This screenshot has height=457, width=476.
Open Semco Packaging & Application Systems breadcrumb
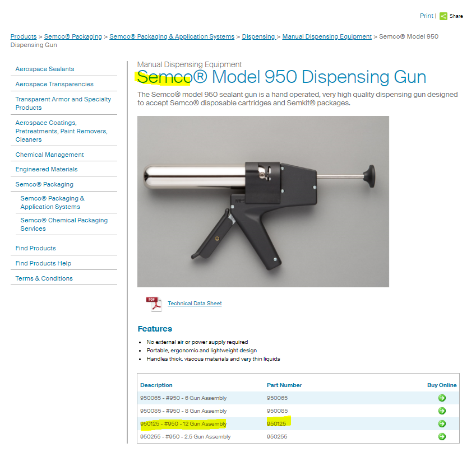point(172,36)
